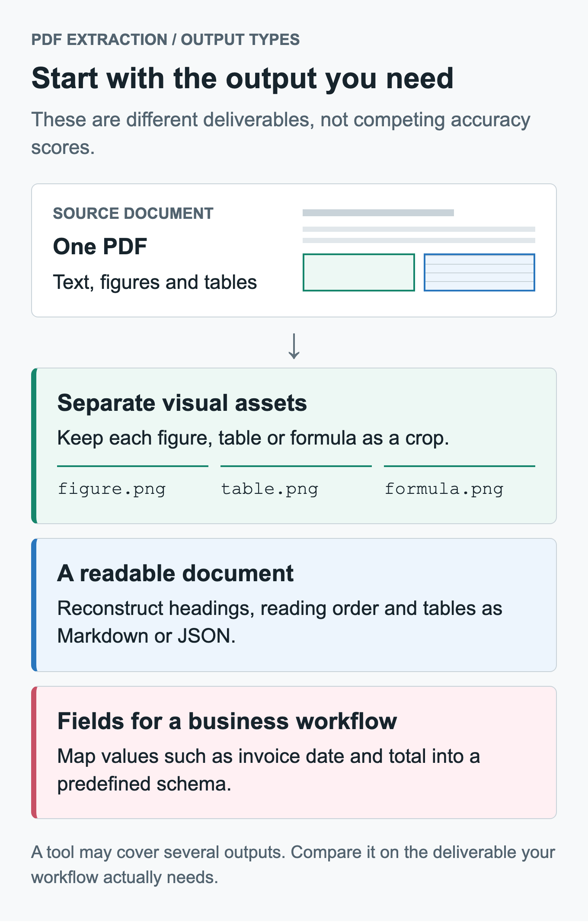Viewport: 588px width, 922px height.
Task: Click "Text, figures and tables" description
Action: (155, 282)
